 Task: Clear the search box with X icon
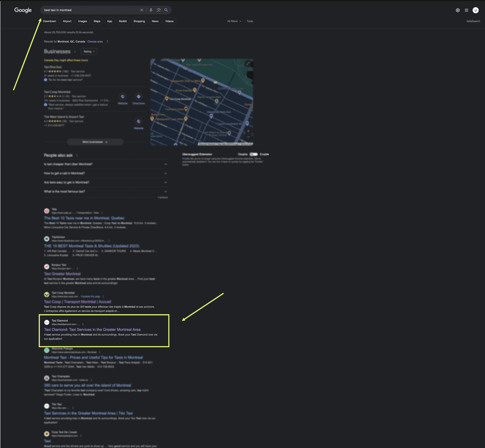pos(142,10)
